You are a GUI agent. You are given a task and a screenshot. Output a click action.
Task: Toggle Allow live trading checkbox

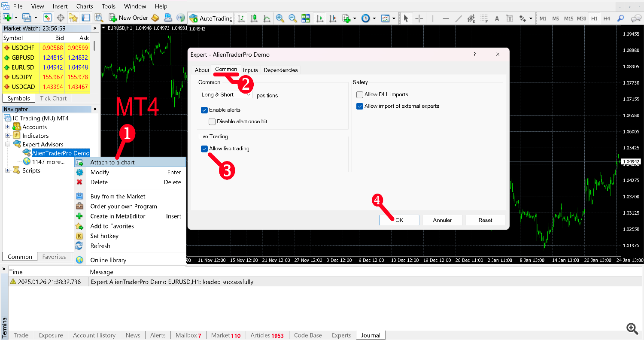click(x=204, y=149)
